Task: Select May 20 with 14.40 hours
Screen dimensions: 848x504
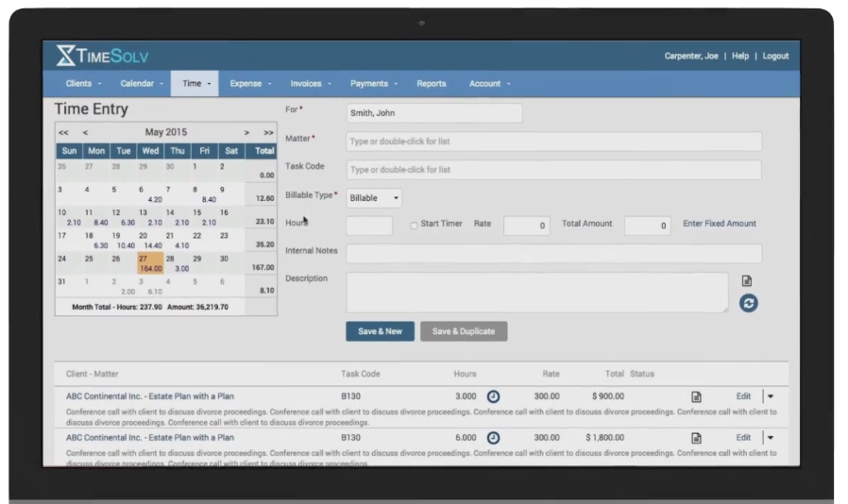Action: coord(150,241)
